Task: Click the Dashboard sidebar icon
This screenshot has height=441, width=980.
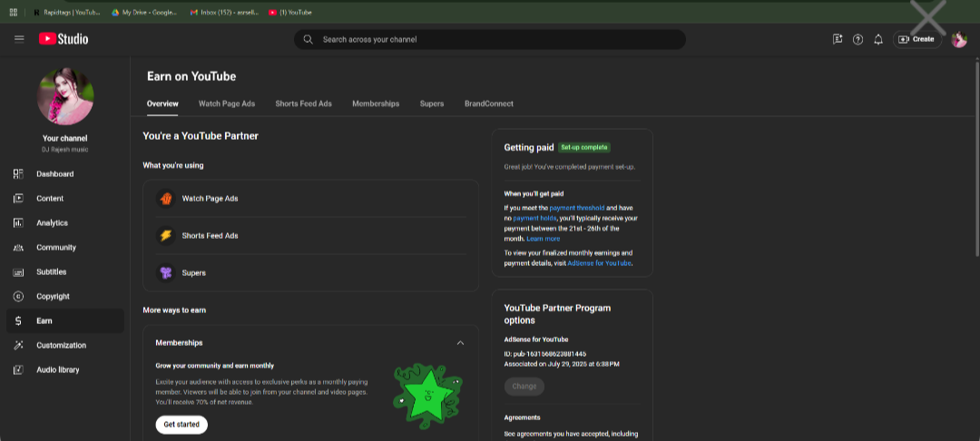Action: (x=18, y=173)
